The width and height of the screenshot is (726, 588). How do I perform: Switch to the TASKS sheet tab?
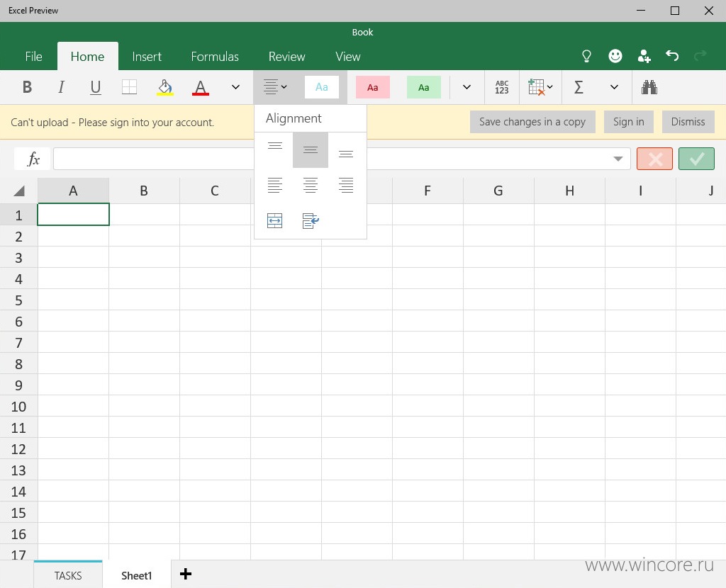pyautogui.click(x=68, y=575)
